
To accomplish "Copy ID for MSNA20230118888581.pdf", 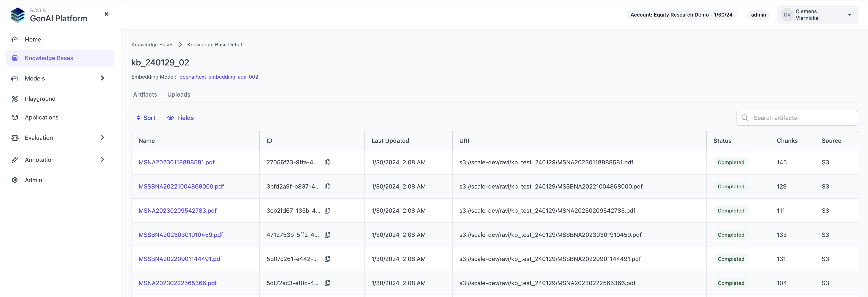I will coord(327,162).
